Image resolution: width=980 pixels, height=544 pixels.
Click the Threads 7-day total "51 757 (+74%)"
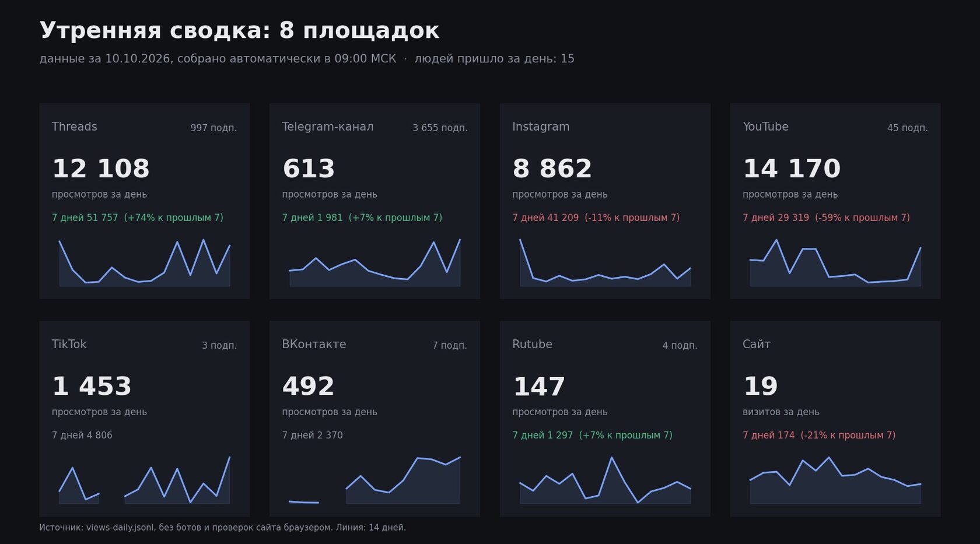[138, 217]
